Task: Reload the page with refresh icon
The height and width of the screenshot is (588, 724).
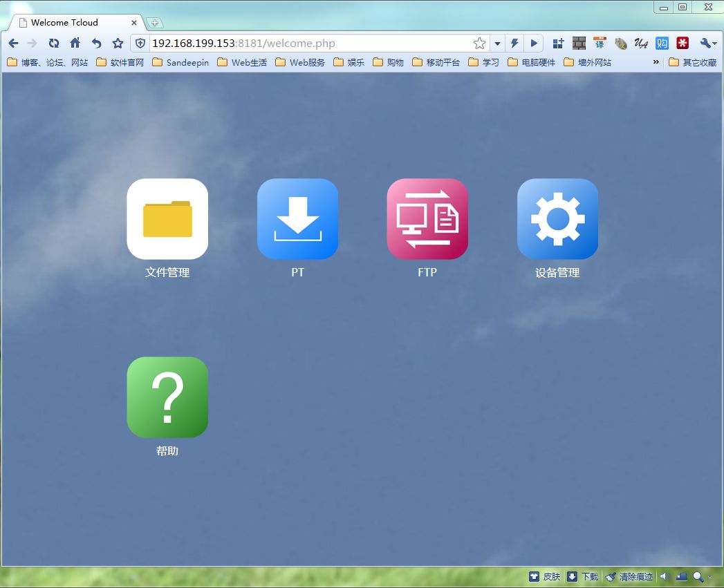Action: coord(54,44)
